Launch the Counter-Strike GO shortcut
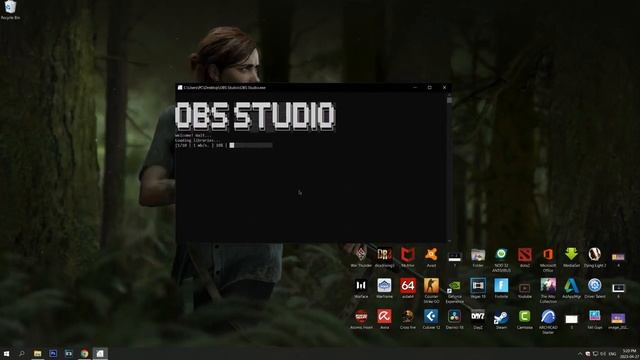This screenshot has height=360, width=640. [431, 291]
